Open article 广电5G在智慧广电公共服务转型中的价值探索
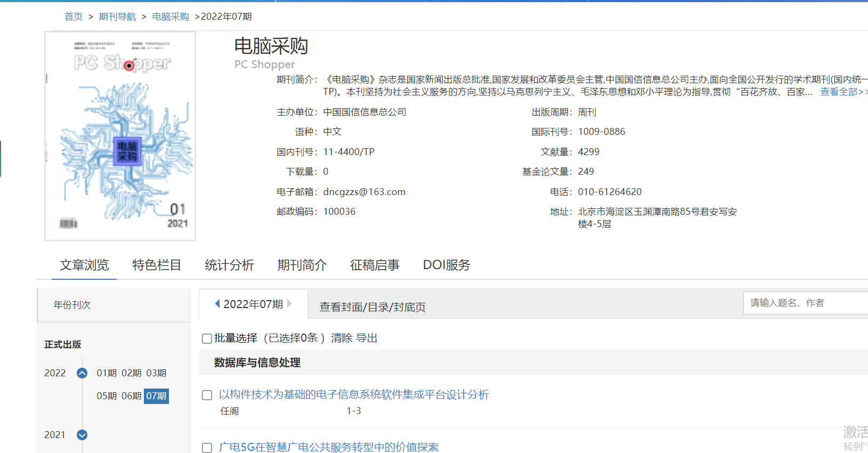This screenshot has height=453, width=868. [329, 447]
